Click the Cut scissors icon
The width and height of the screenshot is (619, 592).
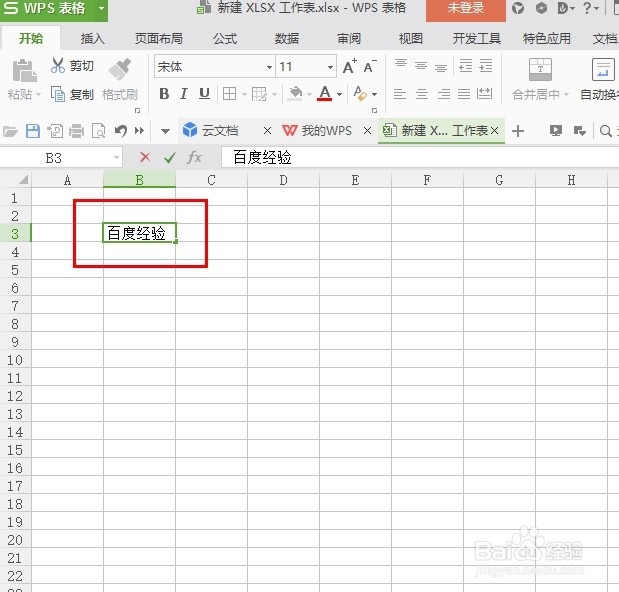click(58, 66)
